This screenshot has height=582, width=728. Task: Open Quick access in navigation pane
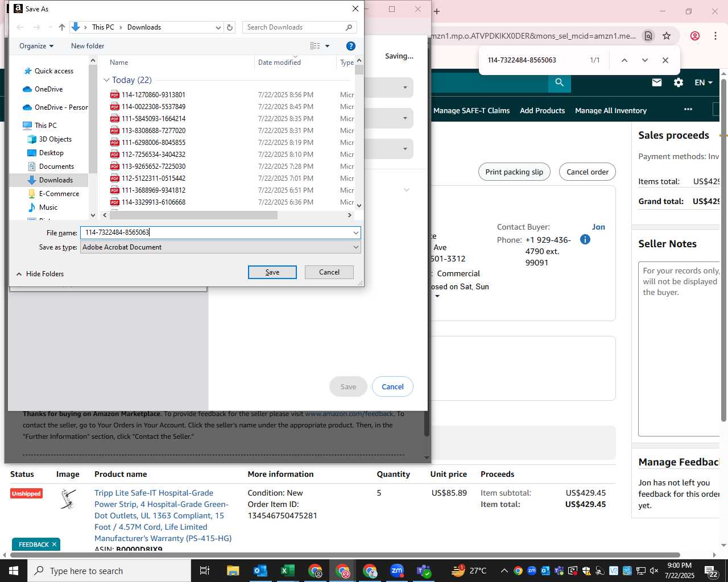pyautogui.click(x=53, y=71)
